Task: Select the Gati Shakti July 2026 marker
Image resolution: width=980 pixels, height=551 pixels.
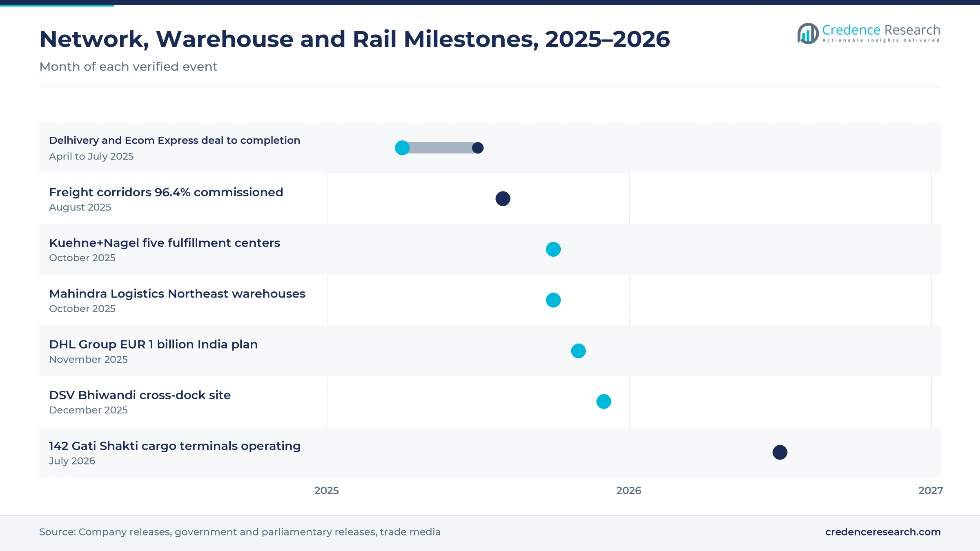Action: coord(780,452)
